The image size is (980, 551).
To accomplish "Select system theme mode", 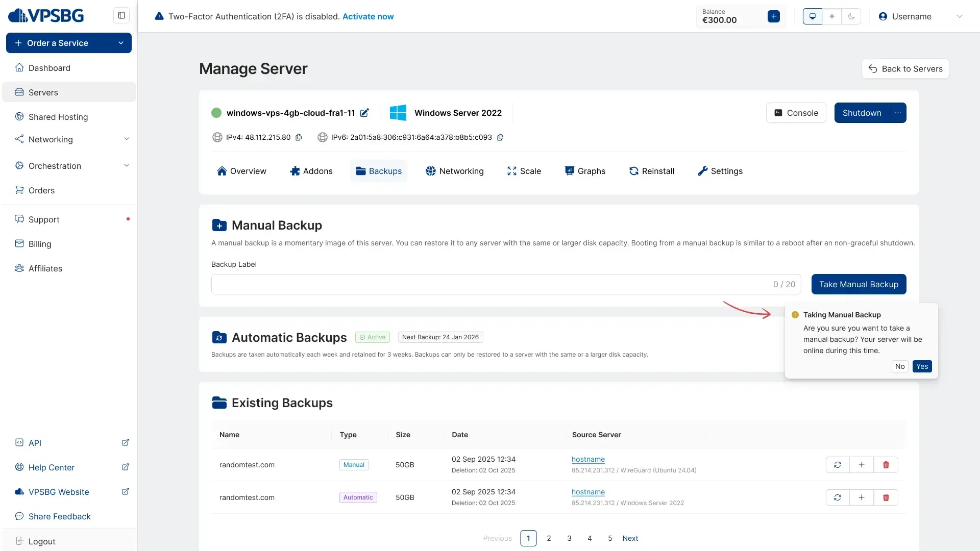I will [813, 16].
